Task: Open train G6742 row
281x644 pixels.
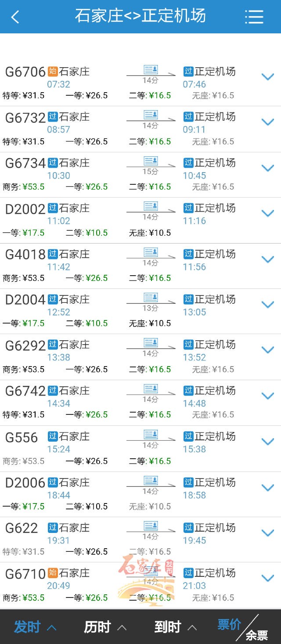Action: point(25,391)
